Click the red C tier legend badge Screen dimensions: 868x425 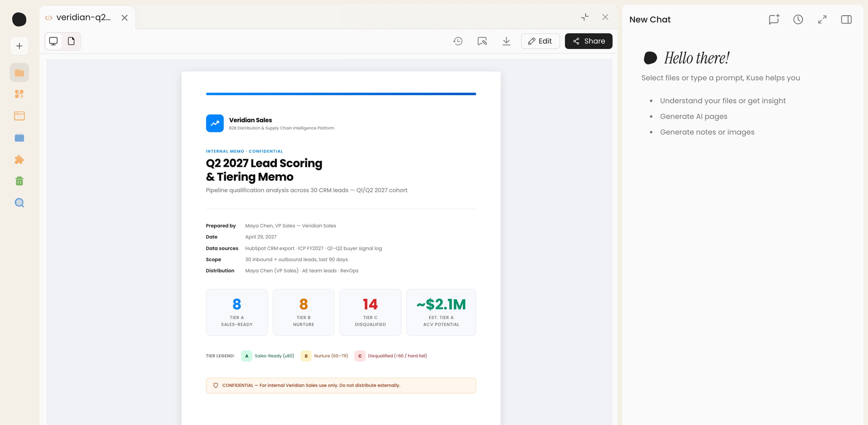click(x=359, y=356)
